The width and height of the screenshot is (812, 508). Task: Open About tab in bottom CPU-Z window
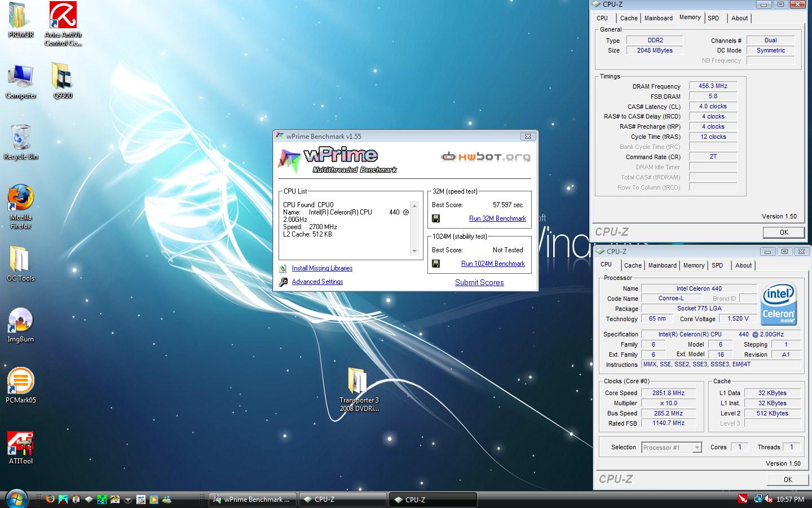point(743,265)
